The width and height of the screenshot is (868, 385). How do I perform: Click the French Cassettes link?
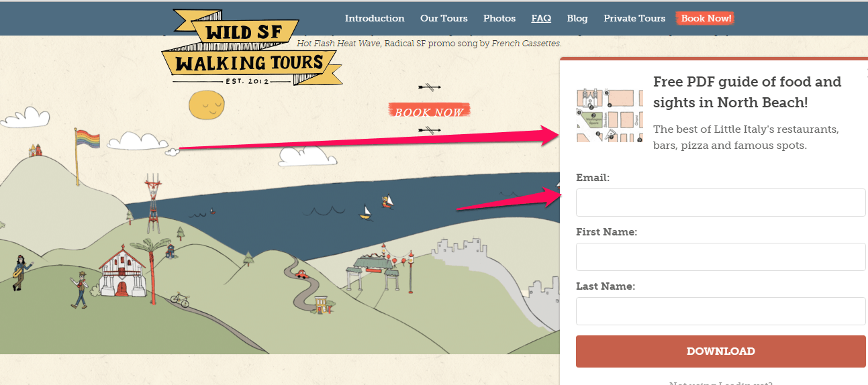point(526,44)
